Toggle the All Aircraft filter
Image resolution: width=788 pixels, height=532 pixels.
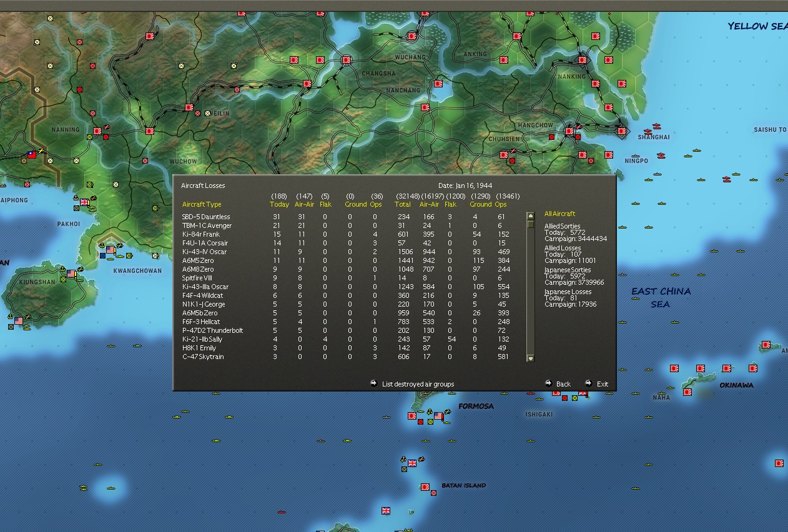[x=560, y=214]
